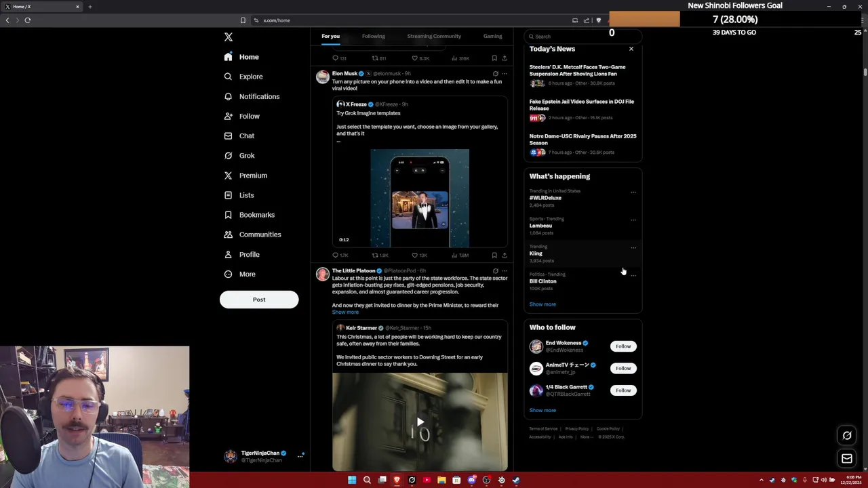This screenshot has width=868, height=488.
Task: Open more options for Kling trend
Action: pyautogui.click(x=633, y=248)
